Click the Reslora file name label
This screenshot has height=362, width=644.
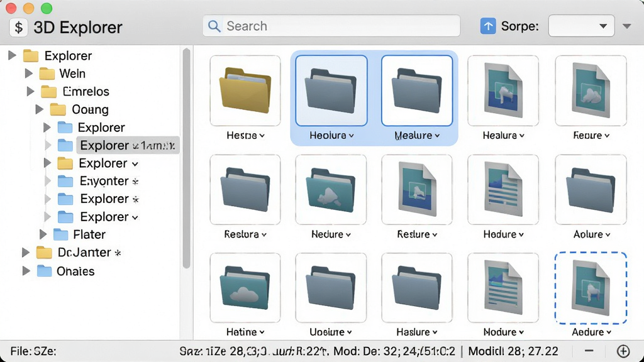[241, 234]
